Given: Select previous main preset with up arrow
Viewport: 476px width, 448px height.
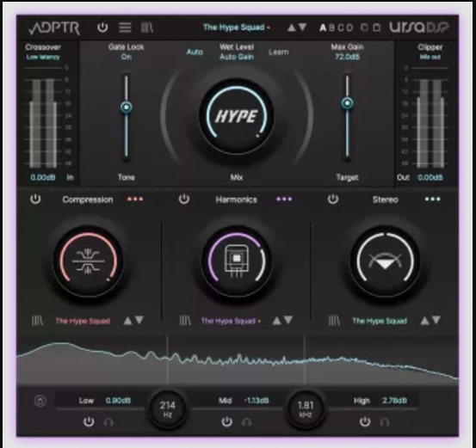Looking at the screenshot, I should [292, 28].
